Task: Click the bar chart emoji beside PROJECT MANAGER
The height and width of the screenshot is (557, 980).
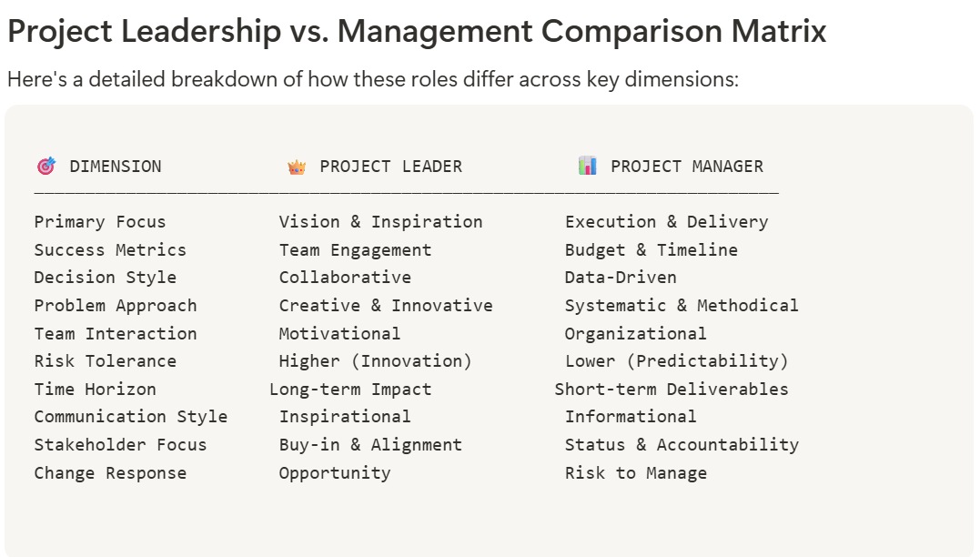Action: (x=588, y=166)
